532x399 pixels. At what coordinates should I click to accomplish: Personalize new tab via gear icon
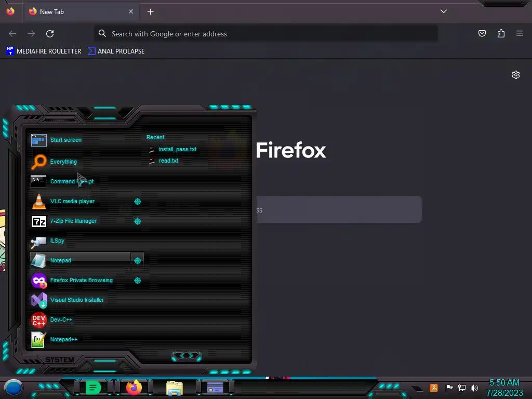[516, 75]
